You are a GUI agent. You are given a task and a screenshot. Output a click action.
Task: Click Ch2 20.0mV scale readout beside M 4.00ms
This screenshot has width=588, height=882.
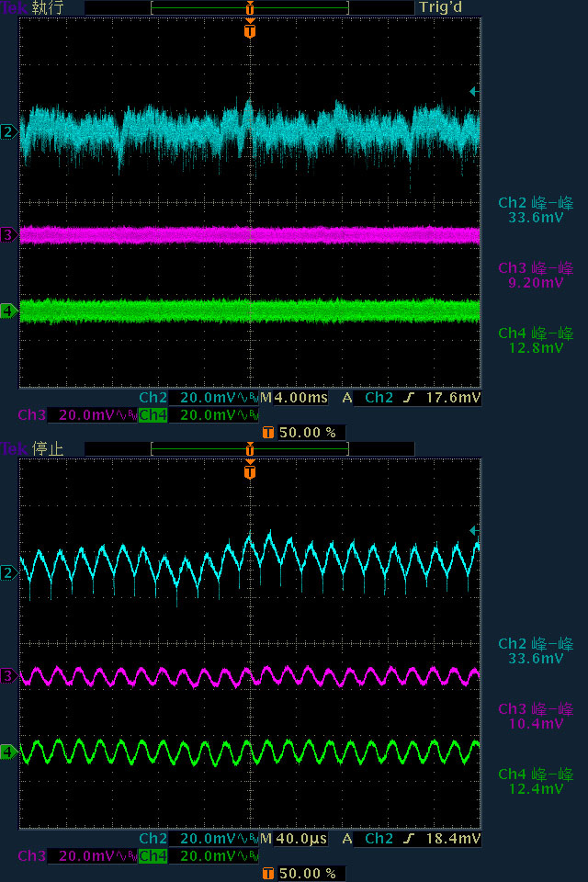(198, 398)
